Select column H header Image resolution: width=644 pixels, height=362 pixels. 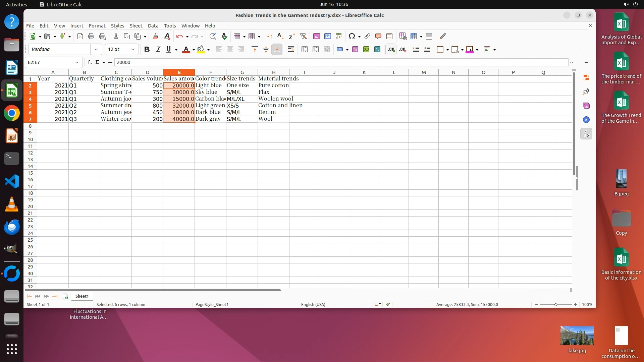[273, 72]
